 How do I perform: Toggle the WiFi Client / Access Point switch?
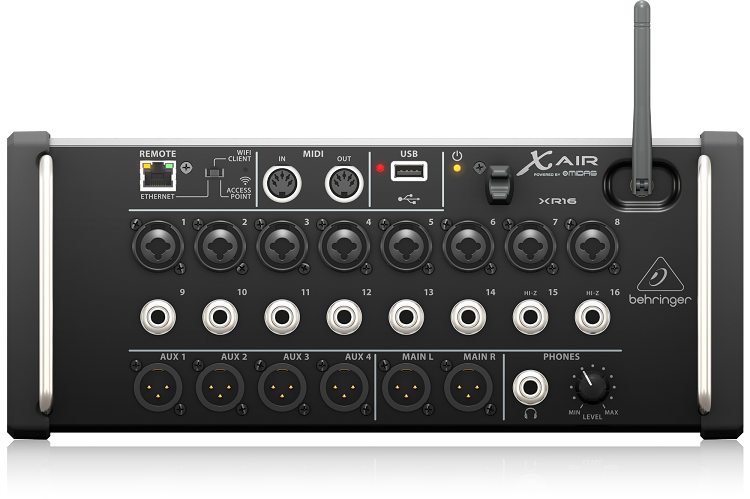point(211,178)
